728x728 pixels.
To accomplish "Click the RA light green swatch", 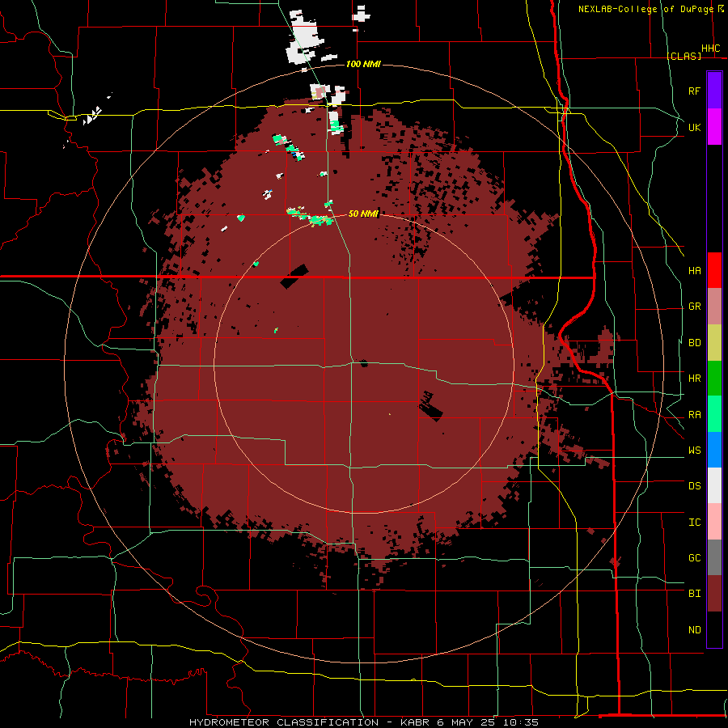I will [x=714, y=414].
